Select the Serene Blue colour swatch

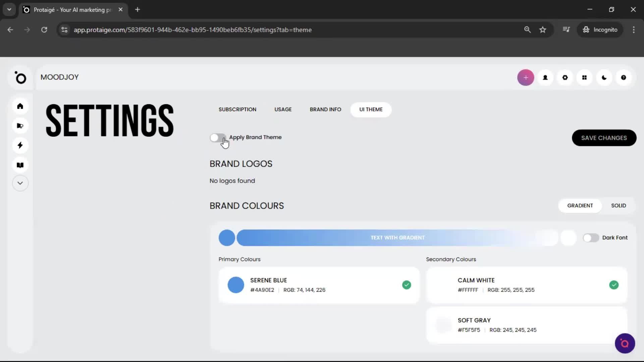[236, 285]
